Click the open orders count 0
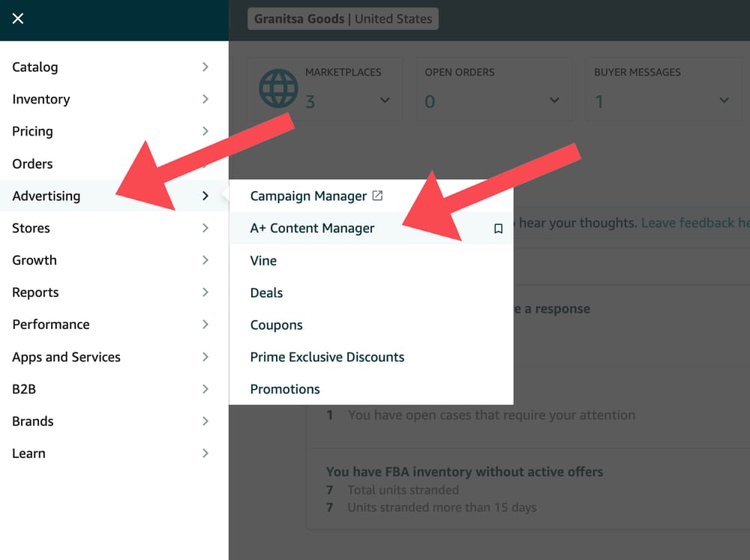Screen dimensions: 750x560 point(430,101)
